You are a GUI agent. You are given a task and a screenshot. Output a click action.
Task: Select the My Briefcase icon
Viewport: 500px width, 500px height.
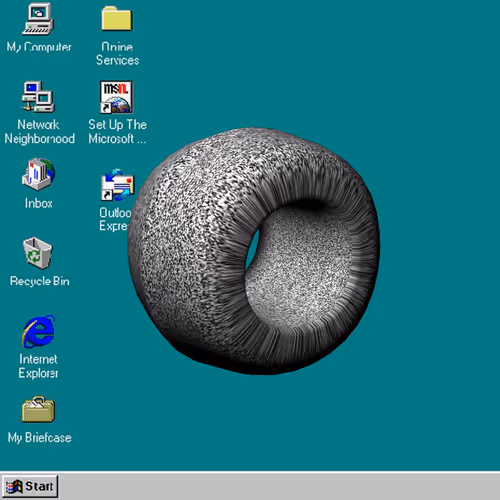pos(38,409)
